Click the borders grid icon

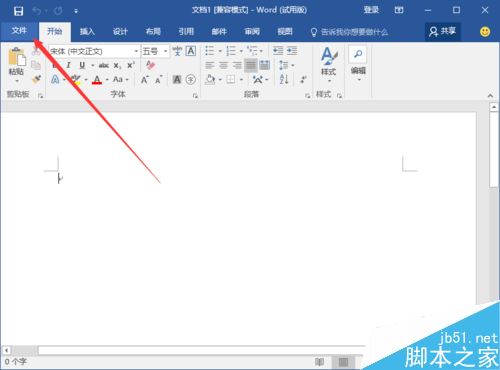[231, 79]
